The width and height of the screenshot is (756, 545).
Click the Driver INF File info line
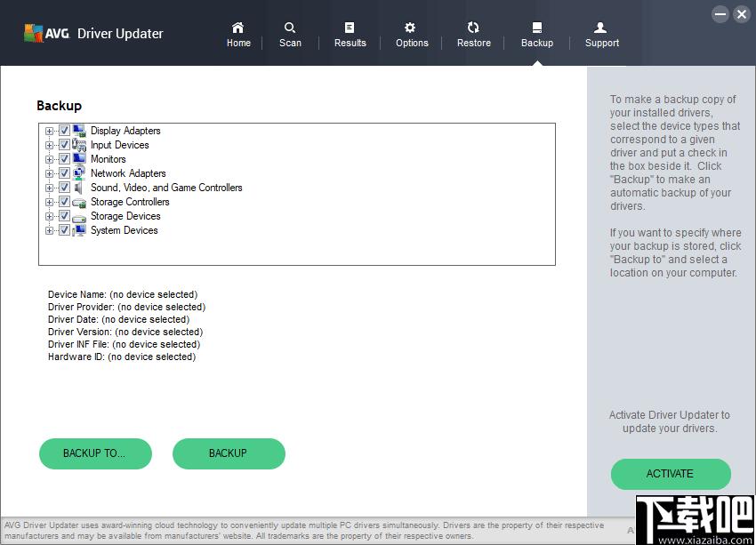pyautogui.click(x=124, y=345)
